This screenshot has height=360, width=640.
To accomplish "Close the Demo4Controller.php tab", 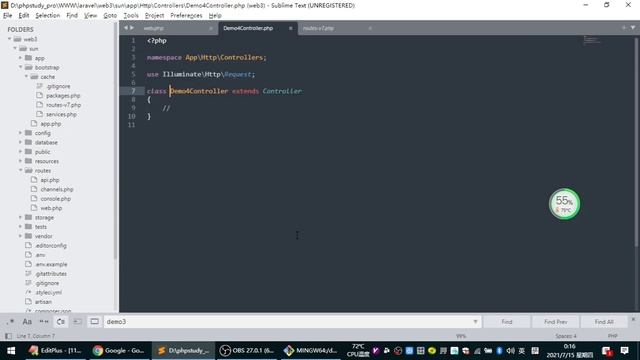I will pyautogui.click(x=291, y=28).
